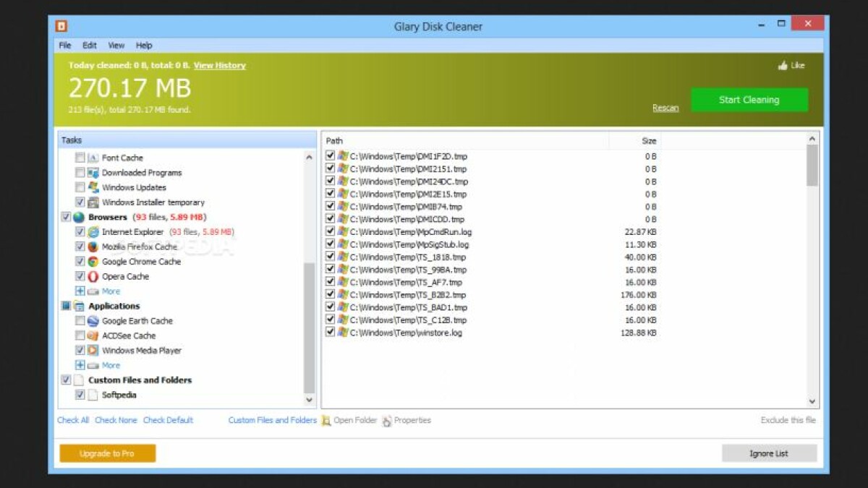Image resolution: width=868 pixels, height=488 pixels.
Task: Click the Size column header
Action: 648,141
